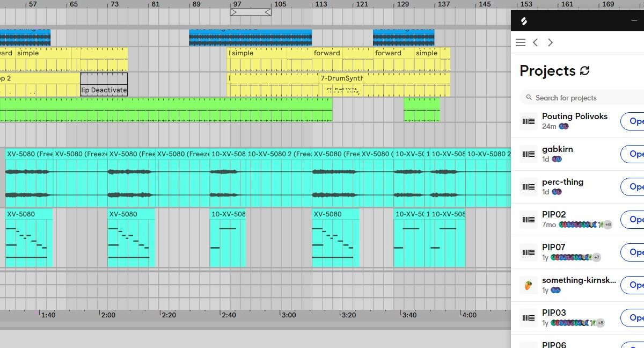The height and width of the screenshot is (348, 644).
Task: Go back using the left arrow
Action: (x=535, y=42)
